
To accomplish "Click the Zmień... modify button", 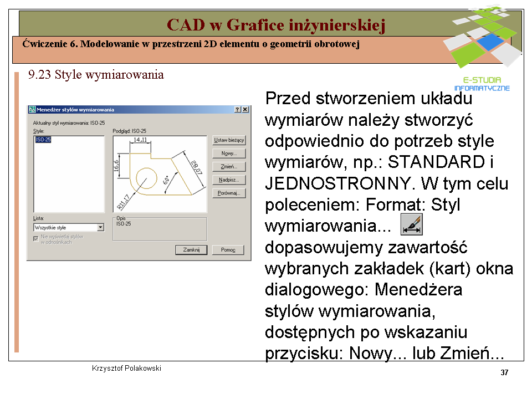I will [x=229, y=167].
